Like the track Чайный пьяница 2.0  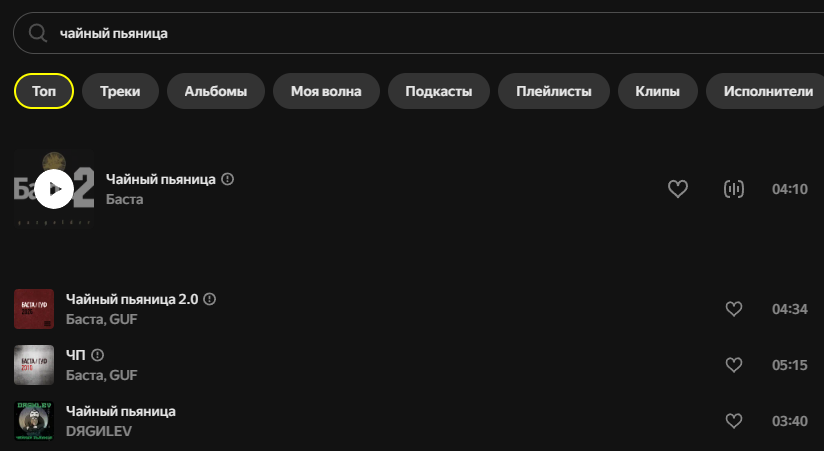point(734,309)
